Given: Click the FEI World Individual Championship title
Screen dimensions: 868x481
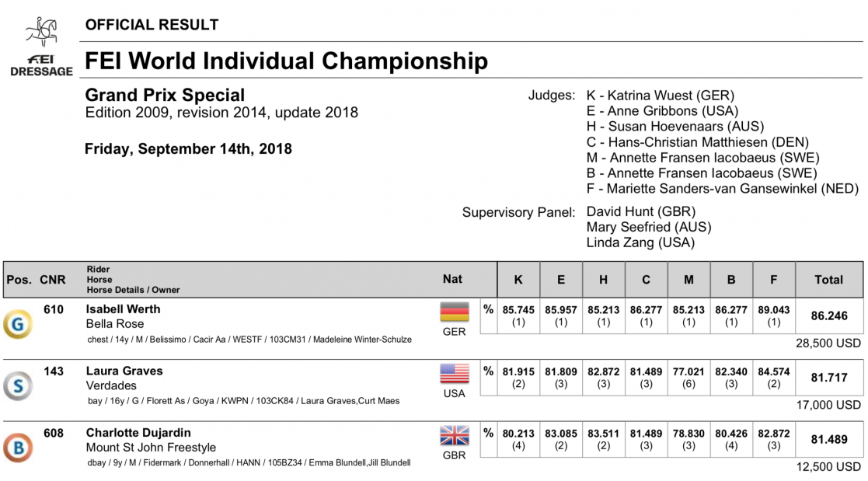Looking at the screenshot, I should point(286,61).
